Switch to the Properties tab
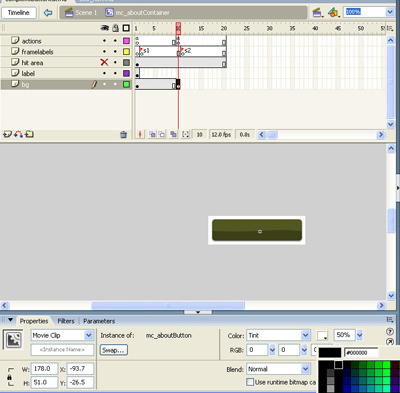 34,321
